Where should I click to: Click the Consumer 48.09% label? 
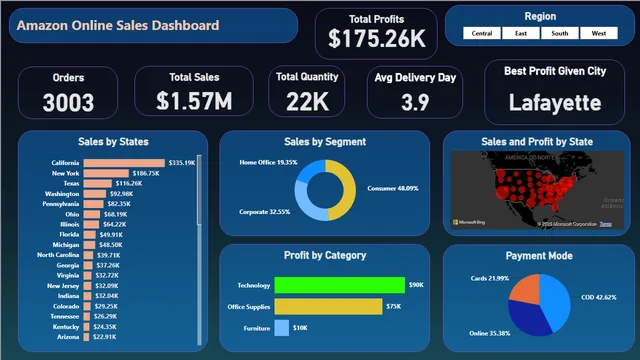pos(393,189)
